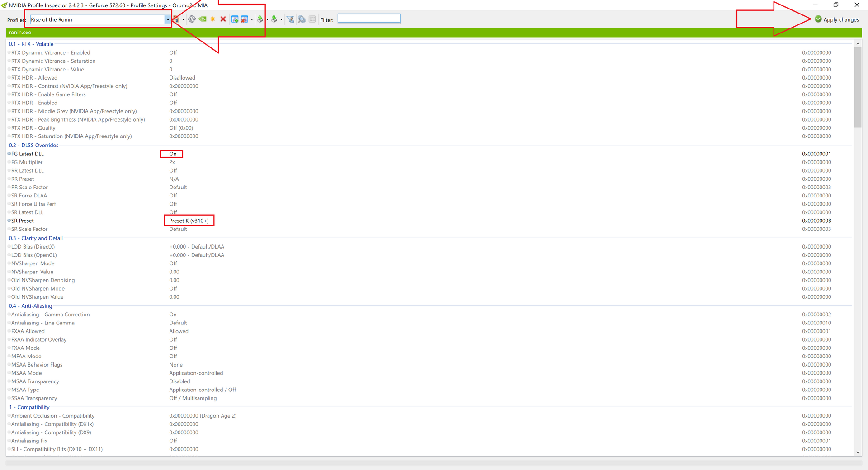This screenshot has width=868, height=470.
Task: Collapse the 0.1 - RTX - Volatile group
Action: coord(31,44)
